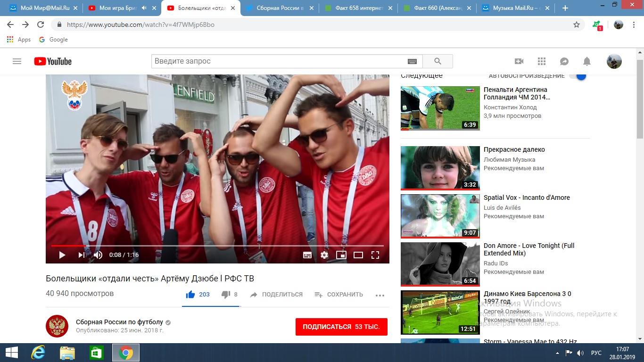The height and width of the screenshot is (362, 644).
Task: Toggle video subtitles
Action: click(x=307, y=255)
